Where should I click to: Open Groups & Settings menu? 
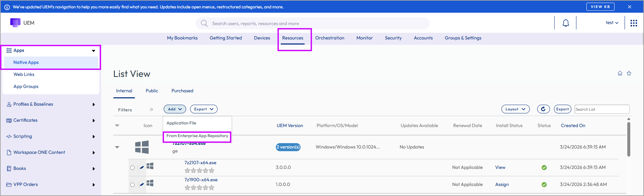[463, 38]
